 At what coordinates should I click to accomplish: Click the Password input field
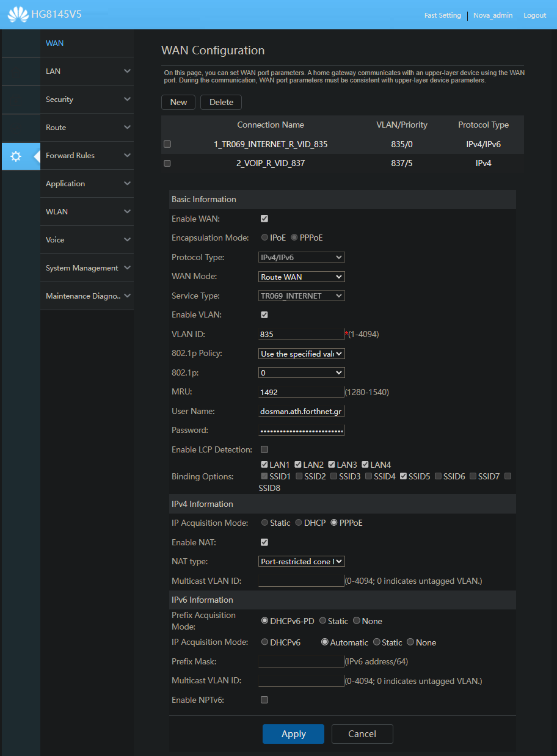coord(302,431)
